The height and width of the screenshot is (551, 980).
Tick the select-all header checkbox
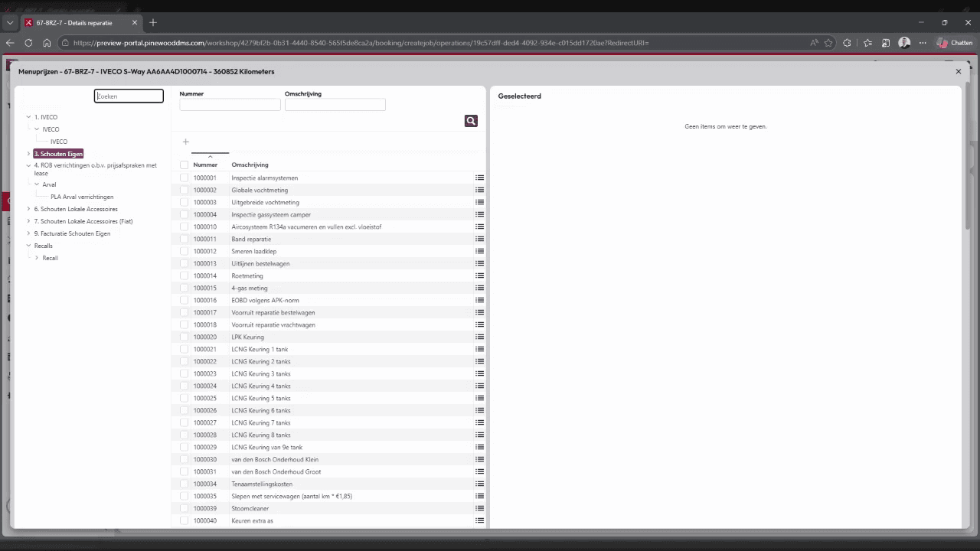(x=184, y=165)
